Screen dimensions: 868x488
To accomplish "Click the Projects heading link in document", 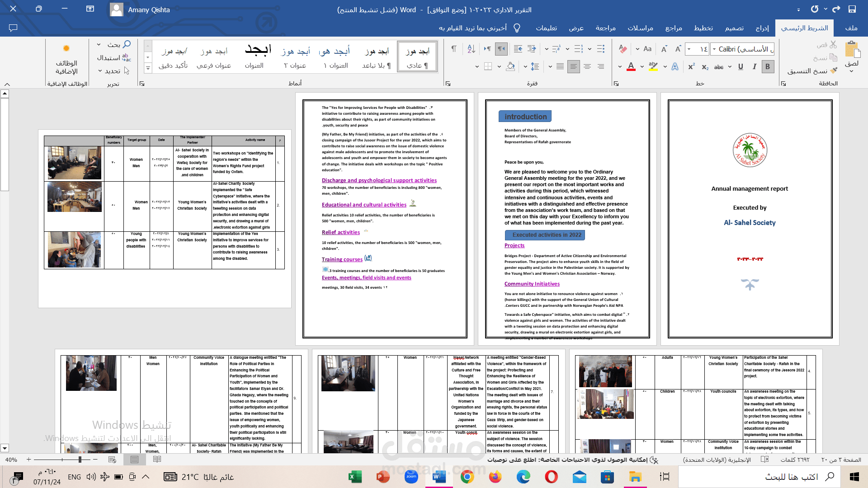I will [514, 245].
